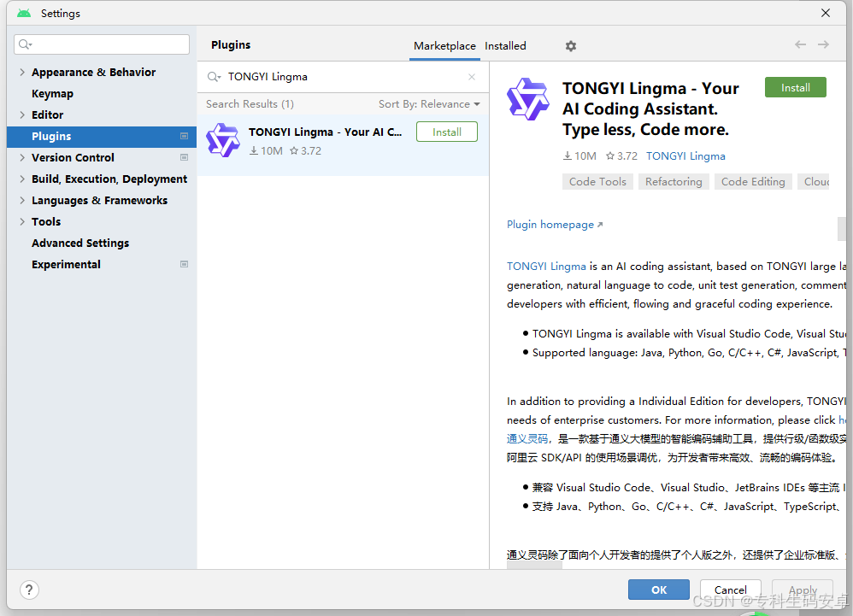This screenshot has height=616, width=853.
Task: Click the Code Tools tag
Action: 597,182
